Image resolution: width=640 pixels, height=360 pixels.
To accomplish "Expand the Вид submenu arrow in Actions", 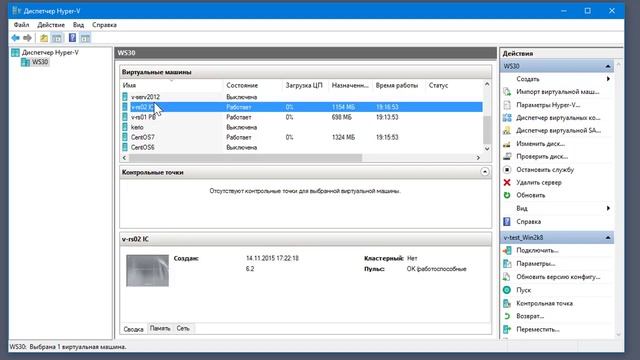I will pyautogui.click(x=608, y=208).
